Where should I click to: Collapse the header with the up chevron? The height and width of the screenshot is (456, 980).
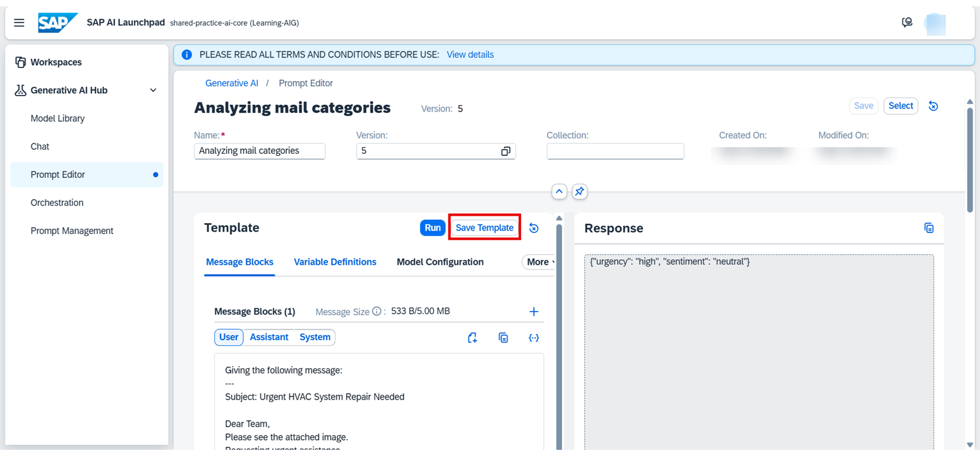pos(559,191)
